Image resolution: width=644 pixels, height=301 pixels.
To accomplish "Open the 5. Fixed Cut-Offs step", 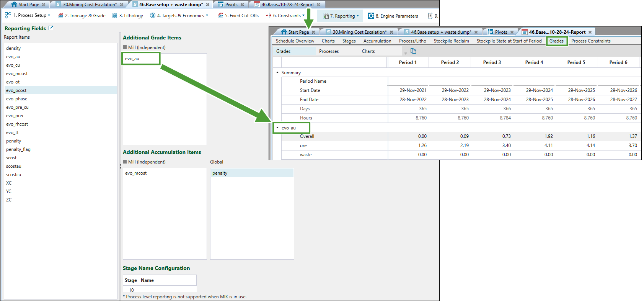I will coord(238,16).
